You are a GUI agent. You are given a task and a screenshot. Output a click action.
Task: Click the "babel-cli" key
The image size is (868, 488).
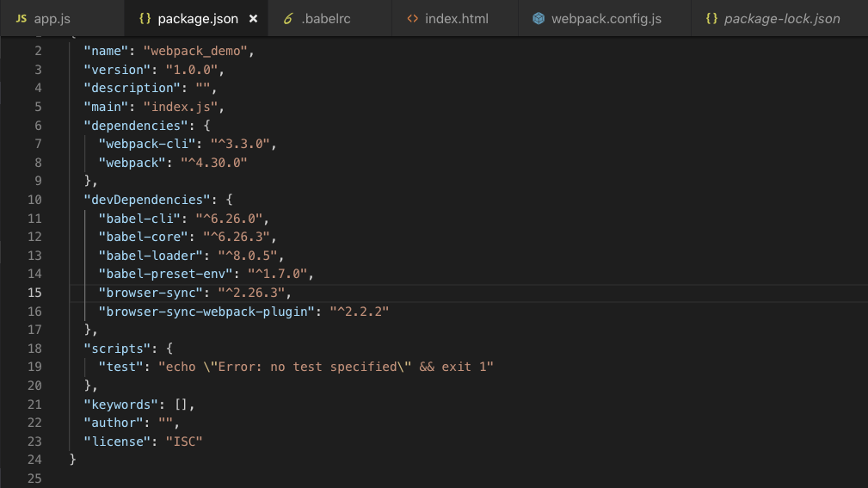[x=139, y=219]
